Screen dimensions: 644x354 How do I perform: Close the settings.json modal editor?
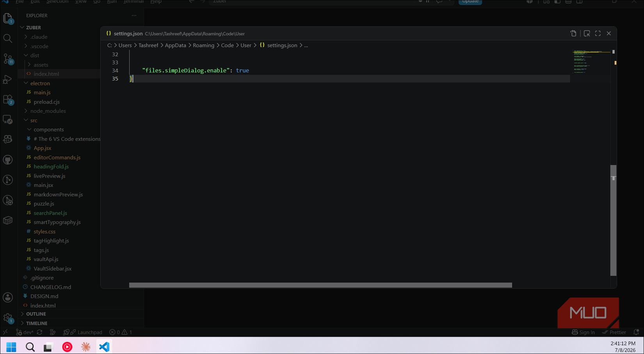(x=609, y=34)
